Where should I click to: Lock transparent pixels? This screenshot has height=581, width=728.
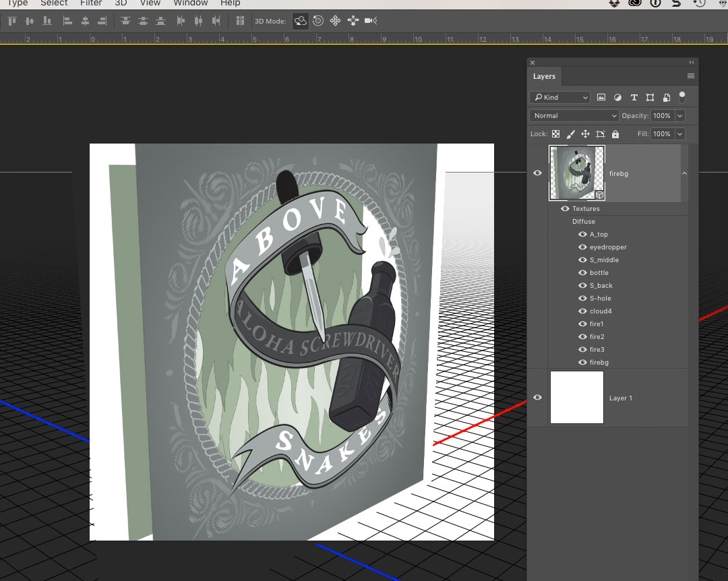tap(555, 134)
